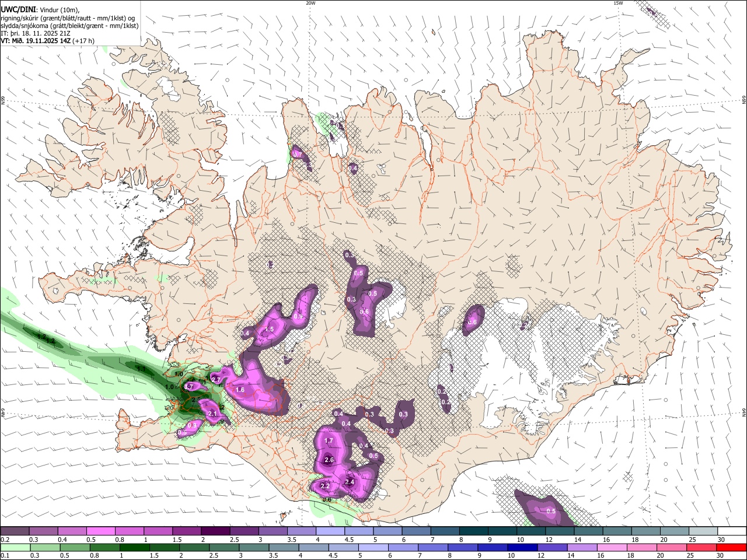Select the "1.6" snowfall value
The image size is (747, 560).
pos(239,390)
